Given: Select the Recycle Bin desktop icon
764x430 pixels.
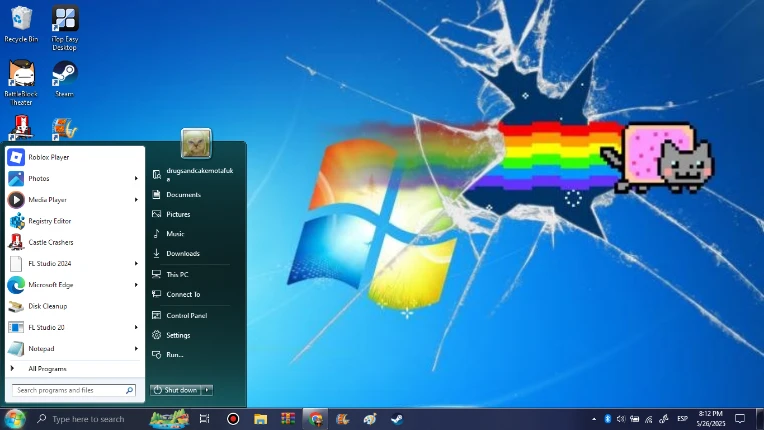Looking at the screenshot, I should [x=21, y=24].
